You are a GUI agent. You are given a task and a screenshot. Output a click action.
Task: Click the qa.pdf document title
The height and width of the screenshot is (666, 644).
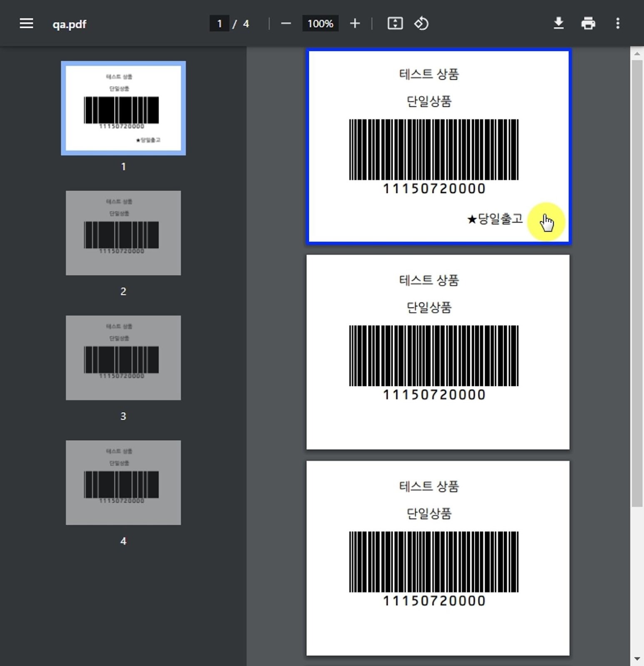(70, 24)
